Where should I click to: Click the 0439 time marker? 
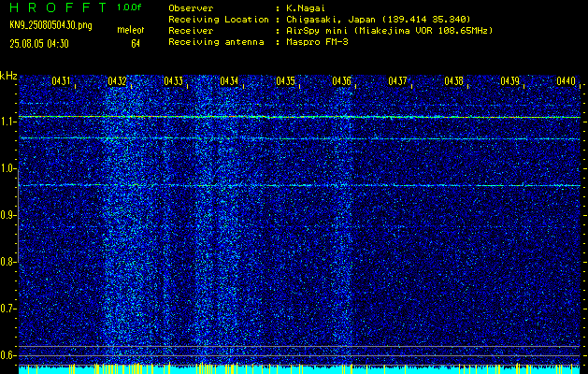point(510,80)
